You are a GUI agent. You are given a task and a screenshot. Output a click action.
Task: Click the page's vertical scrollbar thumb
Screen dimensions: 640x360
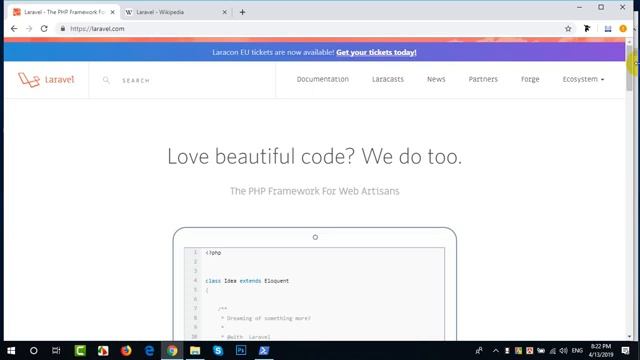(x=629, y=67)
